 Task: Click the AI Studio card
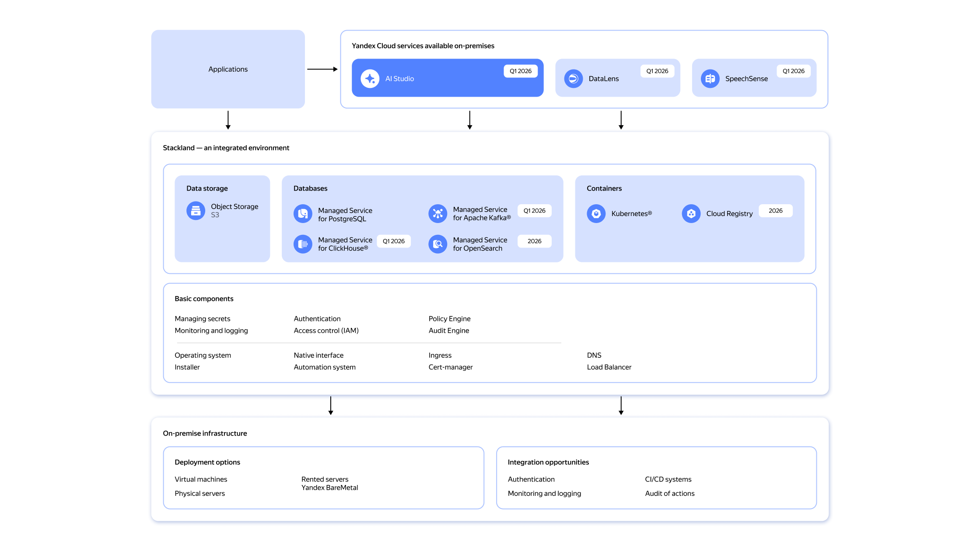click(447, 79)
